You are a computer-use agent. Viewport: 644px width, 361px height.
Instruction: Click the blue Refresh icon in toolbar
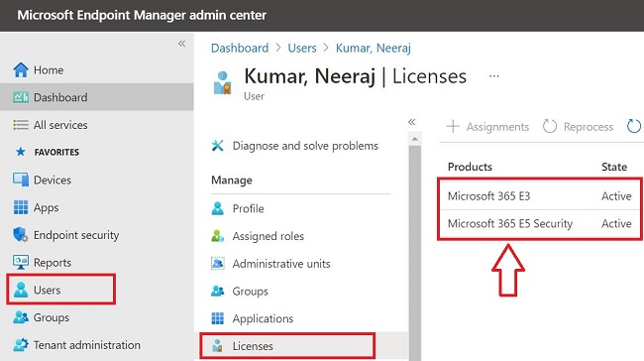pyautogui.click(x=634, y=126)
